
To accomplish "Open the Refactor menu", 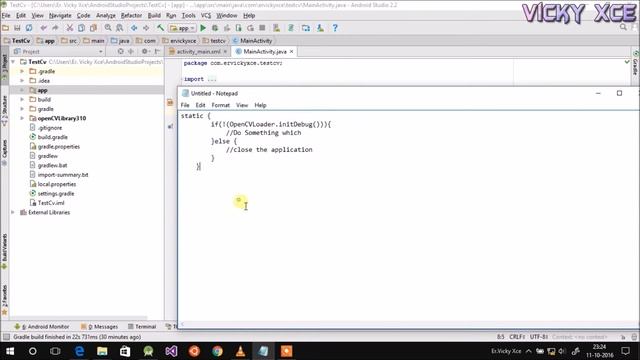I will pos(131,16).
